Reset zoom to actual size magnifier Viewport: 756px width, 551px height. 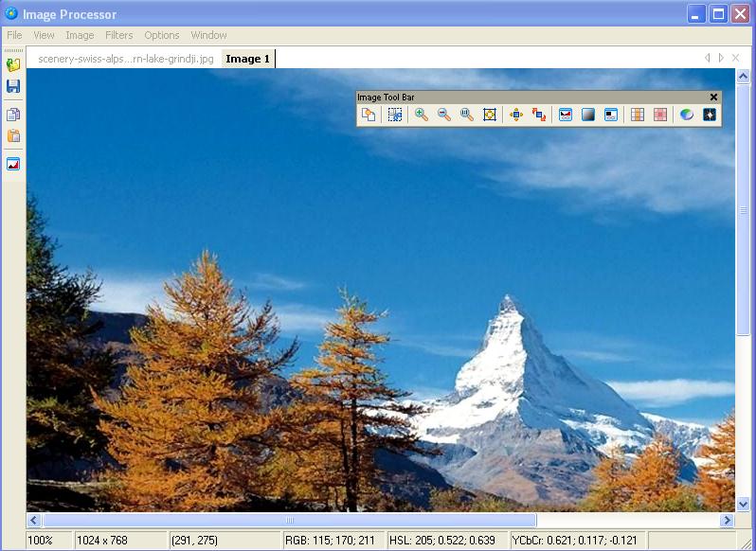point(467,115)
